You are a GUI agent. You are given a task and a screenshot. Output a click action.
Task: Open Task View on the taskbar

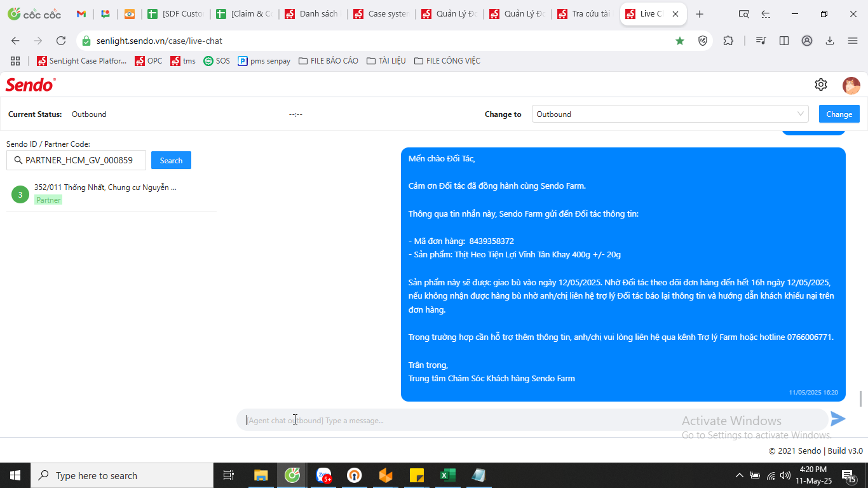click(229, 475)
